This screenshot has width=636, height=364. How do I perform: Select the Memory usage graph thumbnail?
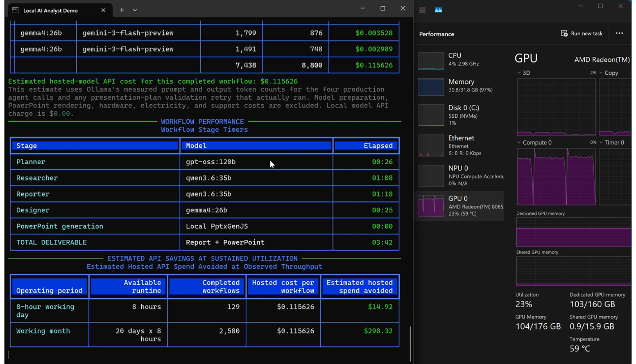431,87
